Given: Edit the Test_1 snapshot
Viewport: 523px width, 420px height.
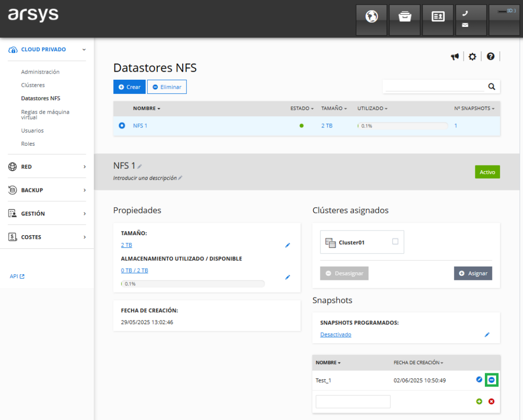Looking at the screenshot, I should 479,380.
